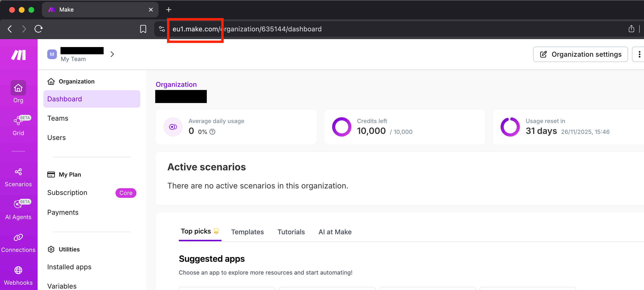
Task: Click the Organization breadcrumb link
Action: click(176, 85)
